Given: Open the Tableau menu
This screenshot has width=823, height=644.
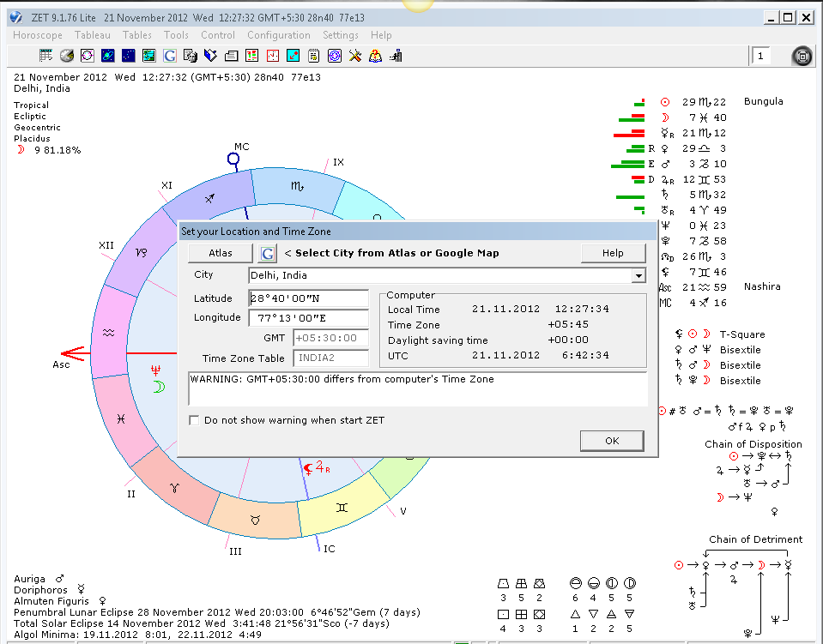Looking at the screenshot, I should coord(93,35).
